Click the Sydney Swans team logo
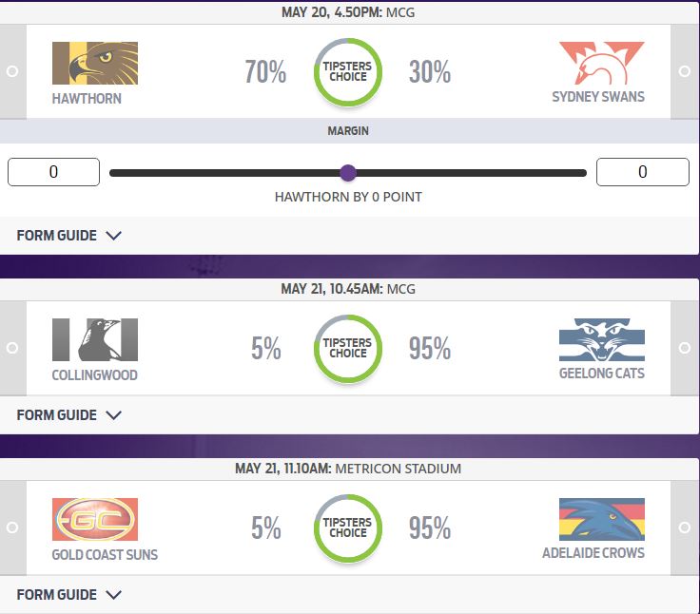Screen dimensions: 700x614 pyautogui.click(x=602, y=64)
